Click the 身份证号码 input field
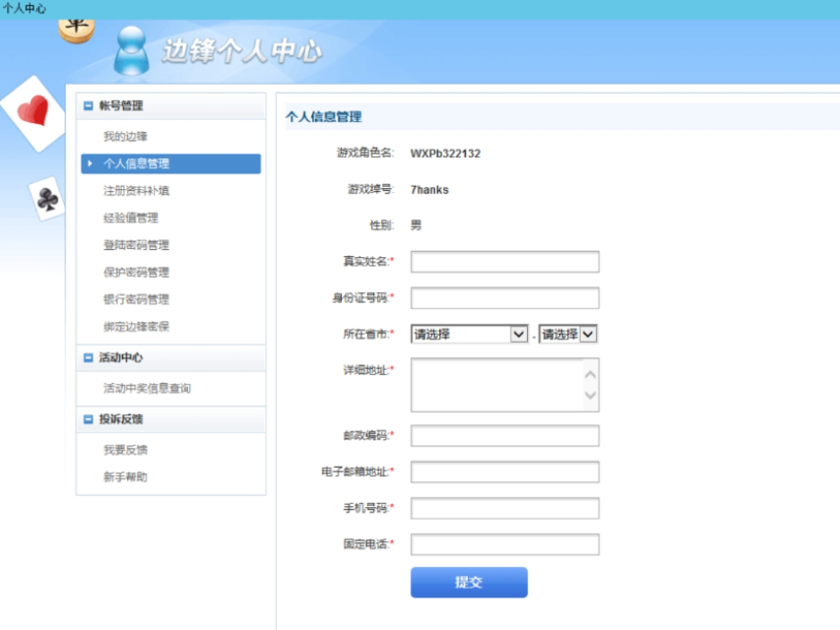The image size is (840, 630). 504,298
